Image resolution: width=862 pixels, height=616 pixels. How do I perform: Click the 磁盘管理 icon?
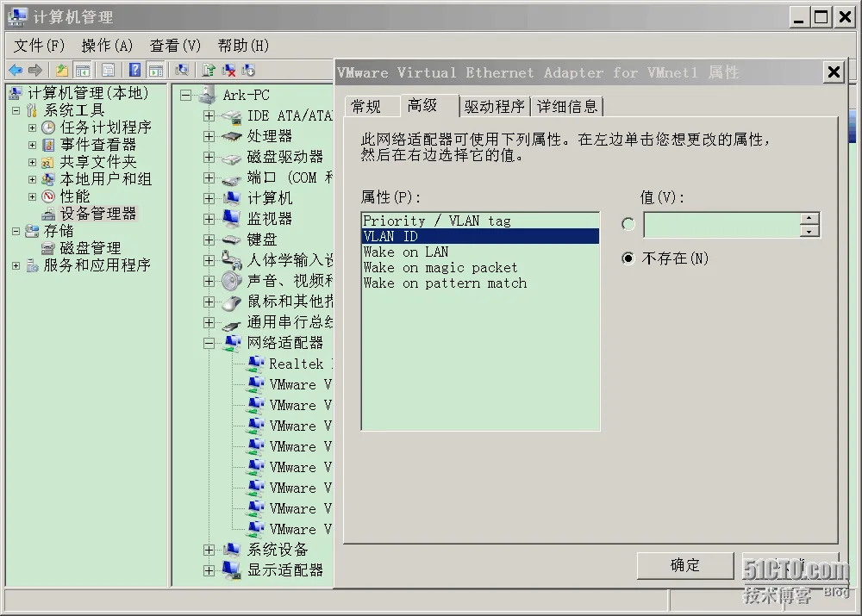point(48,248)
